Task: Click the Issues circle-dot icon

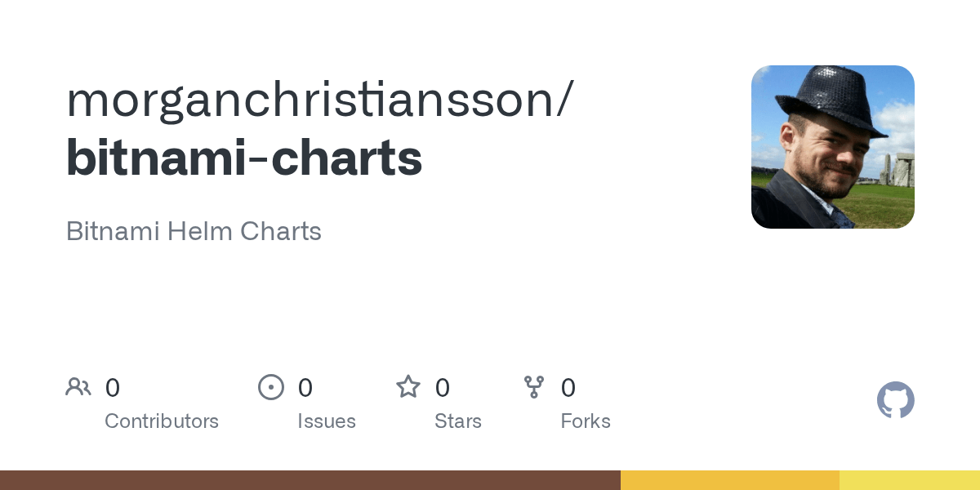Action: click(x=271, y=387)
